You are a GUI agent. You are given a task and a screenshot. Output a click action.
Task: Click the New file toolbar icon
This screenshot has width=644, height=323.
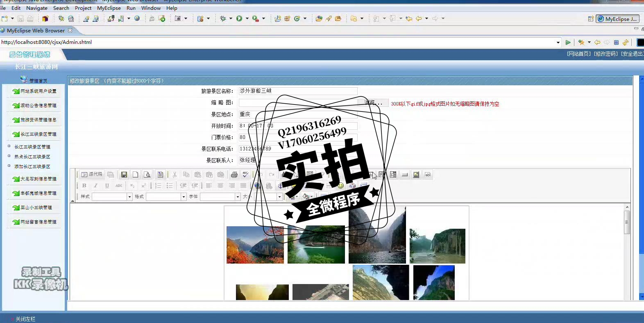coord(5,18)
